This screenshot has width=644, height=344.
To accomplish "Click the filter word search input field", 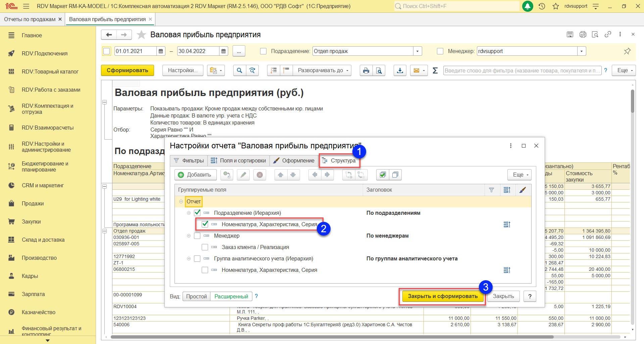I will click(x=522, y=70).
